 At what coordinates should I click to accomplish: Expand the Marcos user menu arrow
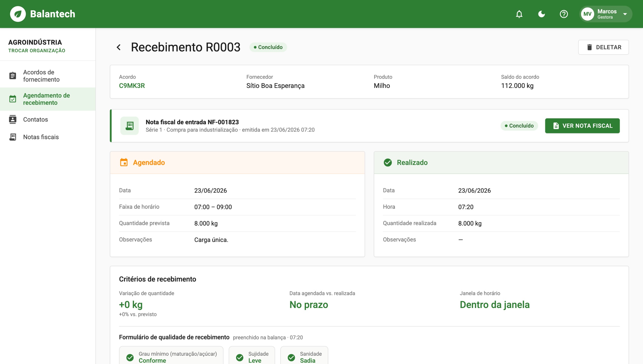tap(625, 14)
